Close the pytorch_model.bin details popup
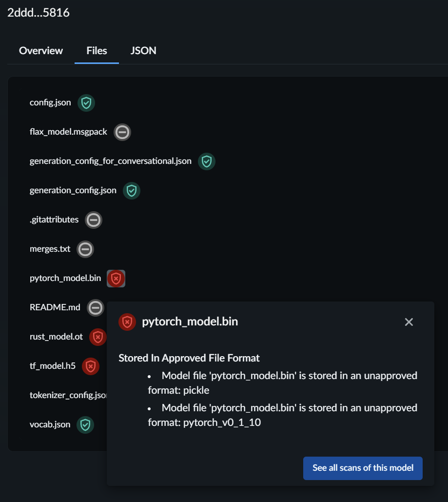448x502 pixels. tap(409, 322)
